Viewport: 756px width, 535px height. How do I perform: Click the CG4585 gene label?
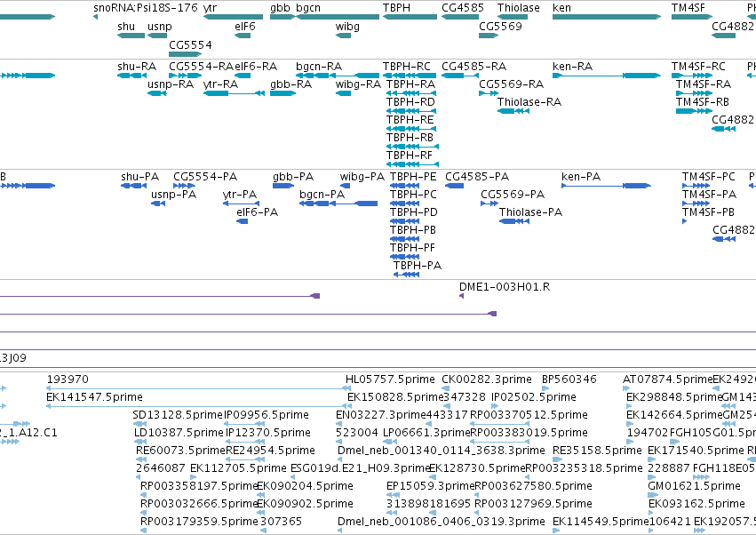tap(462, 8)
